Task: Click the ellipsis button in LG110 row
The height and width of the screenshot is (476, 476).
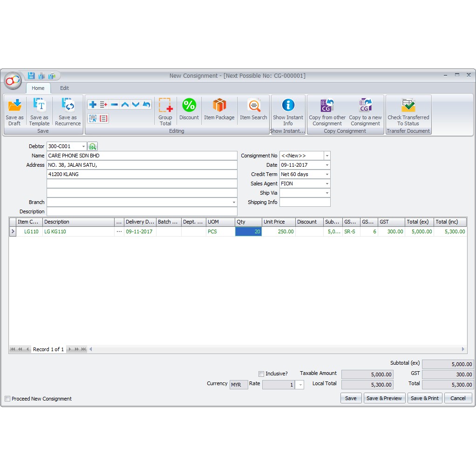Action: pyautogui.click(x=119, y=231)
